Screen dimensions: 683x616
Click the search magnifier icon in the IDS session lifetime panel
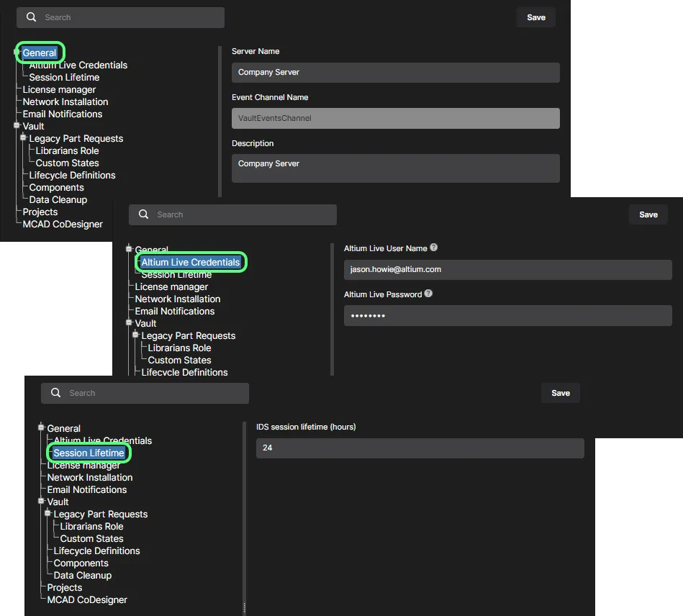coord(55,392)
